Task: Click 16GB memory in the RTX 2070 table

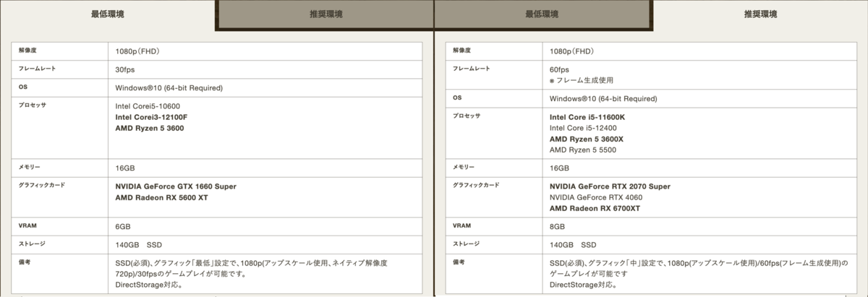Action: click(559, 168)
